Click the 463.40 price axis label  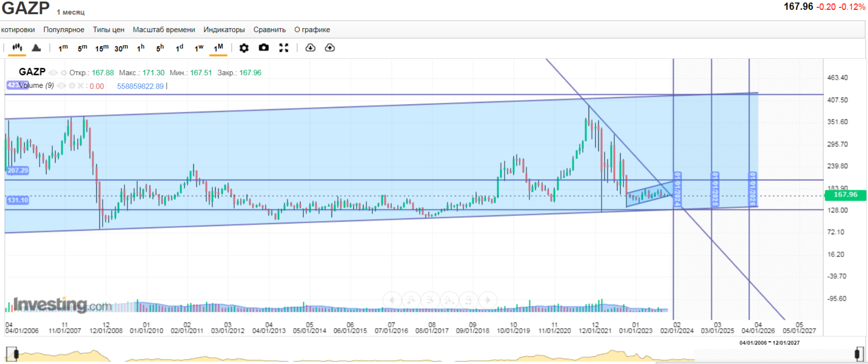(837, 78)
